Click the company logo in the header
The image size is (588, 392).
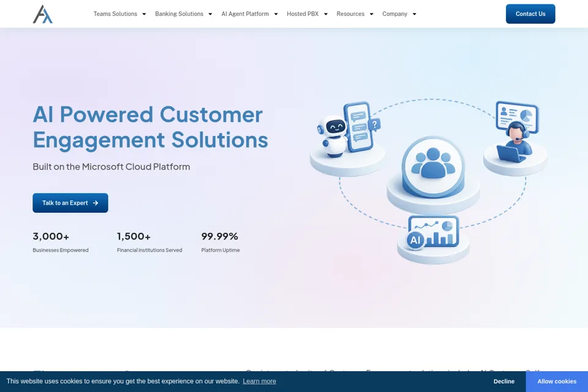click(43, 14)
